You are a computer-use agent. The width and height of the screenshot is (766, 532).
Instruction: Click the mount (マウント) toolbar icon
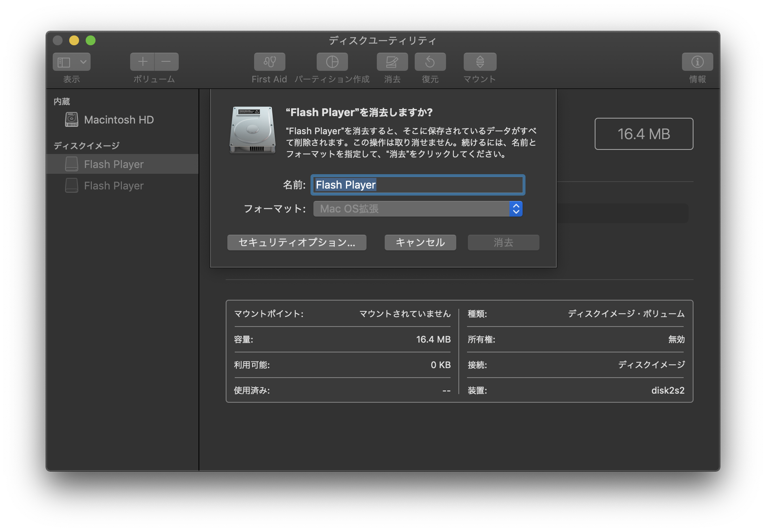480,62
